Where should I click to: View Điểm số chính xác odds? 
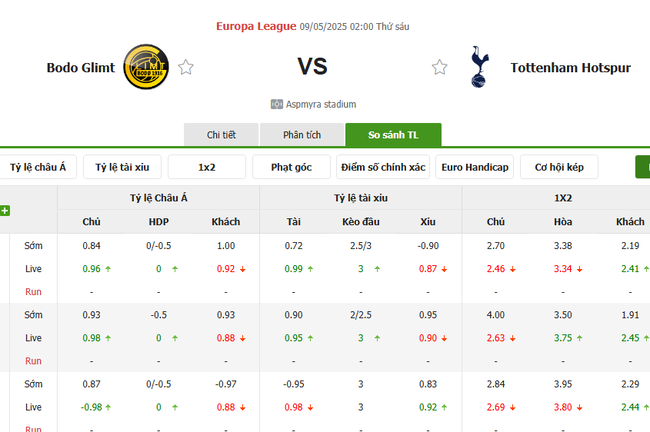click(383, 167)
